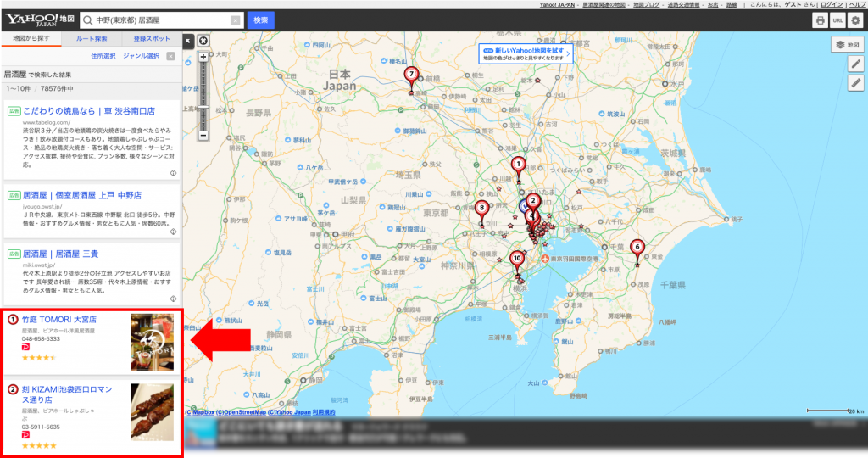
Task: Click the Mapbox attribution link
Action: pos(200,412)
